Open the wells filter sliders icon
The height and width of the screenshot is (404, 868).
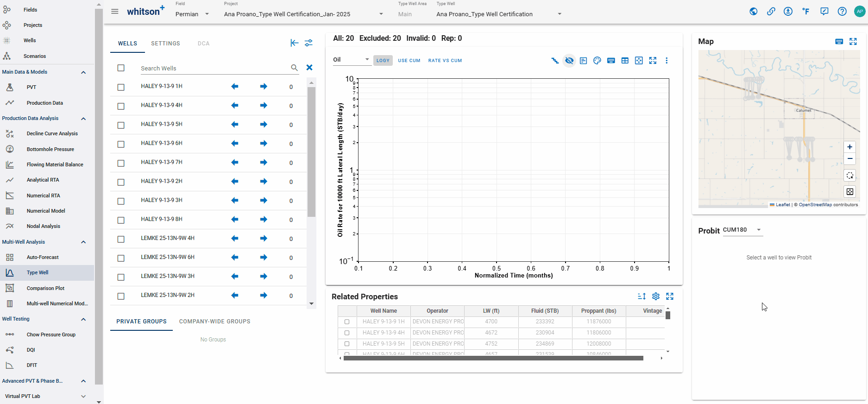(x=308, y=43)
